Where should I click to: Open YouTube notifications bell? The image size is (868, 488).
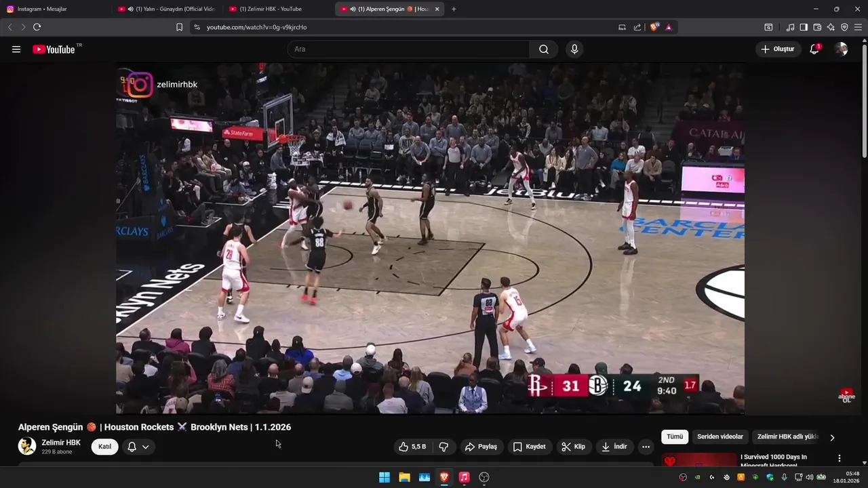click(814, 49)
